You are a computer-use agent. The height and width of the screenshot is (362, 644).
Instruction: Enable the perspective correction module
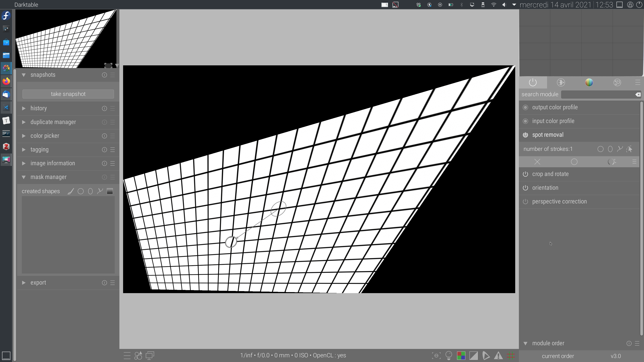[x=525, y=201]
